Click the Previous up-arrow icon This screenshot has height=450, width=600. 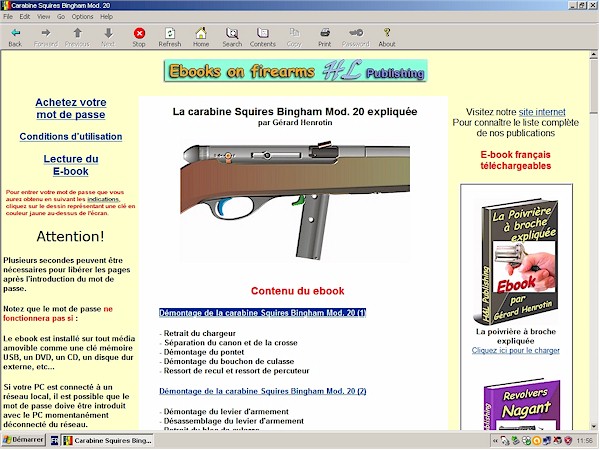click(77, 33)
